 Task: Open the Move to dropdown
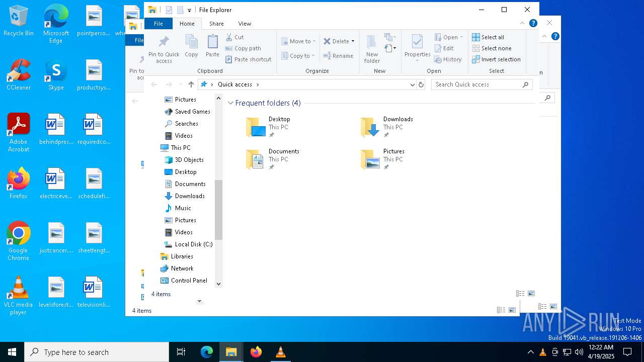314,41
